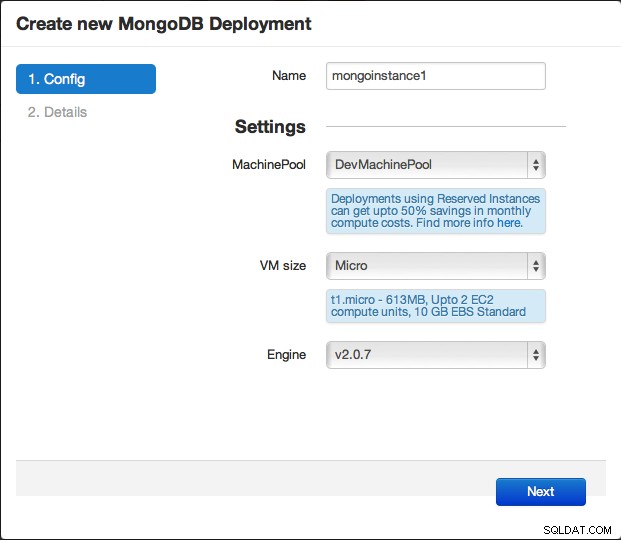Click the Reserved Instances savings info box
This screenshot has height=540, width=621.
[436, 211]
